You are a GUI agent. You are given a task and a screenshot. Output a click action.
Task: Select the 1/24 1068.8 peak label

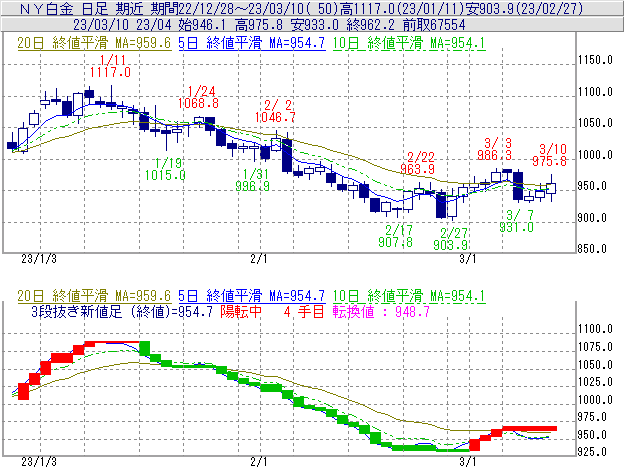coord(198,97)
